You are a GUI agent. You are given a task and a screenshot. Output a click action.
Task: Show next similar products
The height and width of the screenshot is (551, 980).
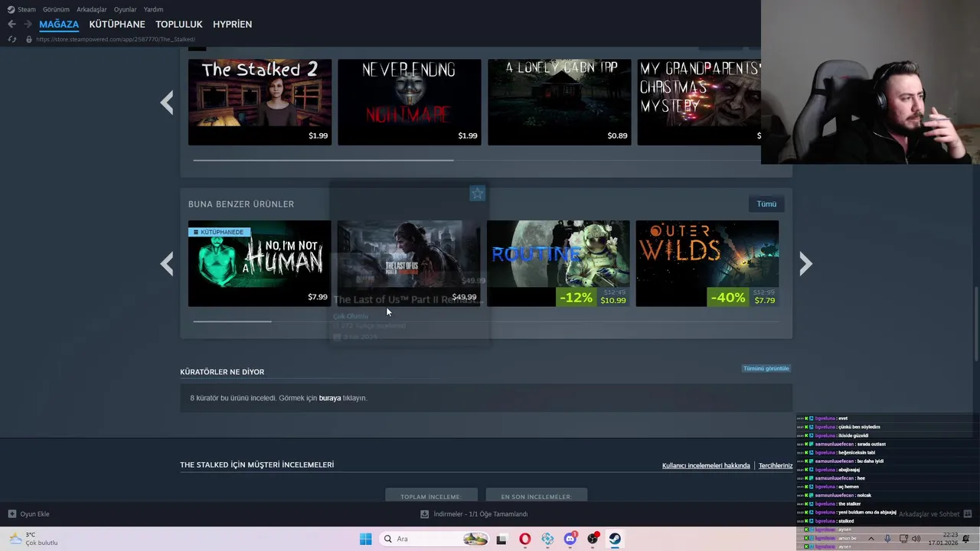click(805, 264)
